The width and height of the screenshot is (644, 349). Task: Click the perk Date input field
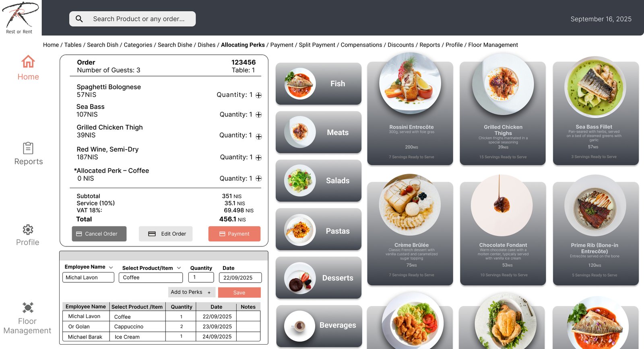point(240,278)
